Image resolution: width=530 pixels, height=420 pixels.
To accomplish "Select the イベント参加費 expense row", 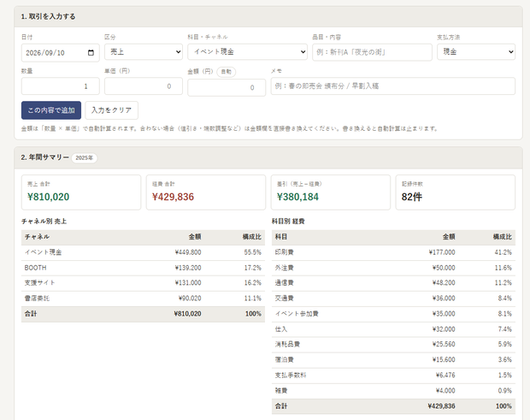I will (x=393, y=314).
